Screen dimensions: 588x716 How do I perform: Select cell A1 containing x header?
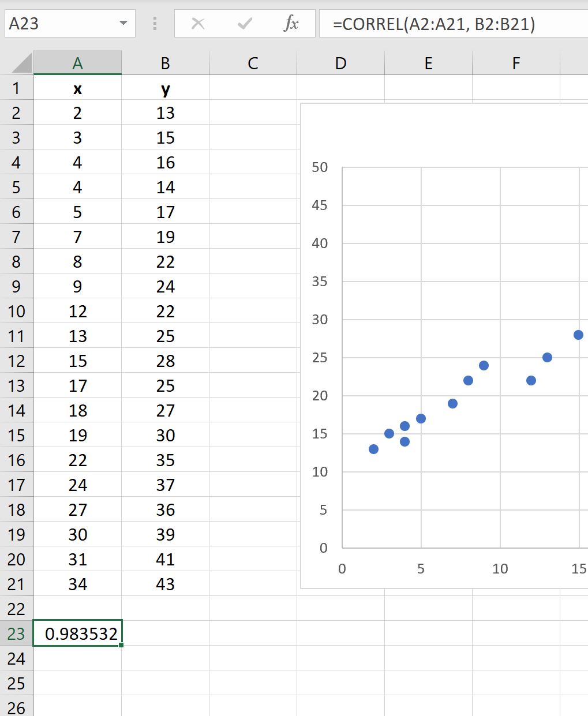tap(77, 88)
